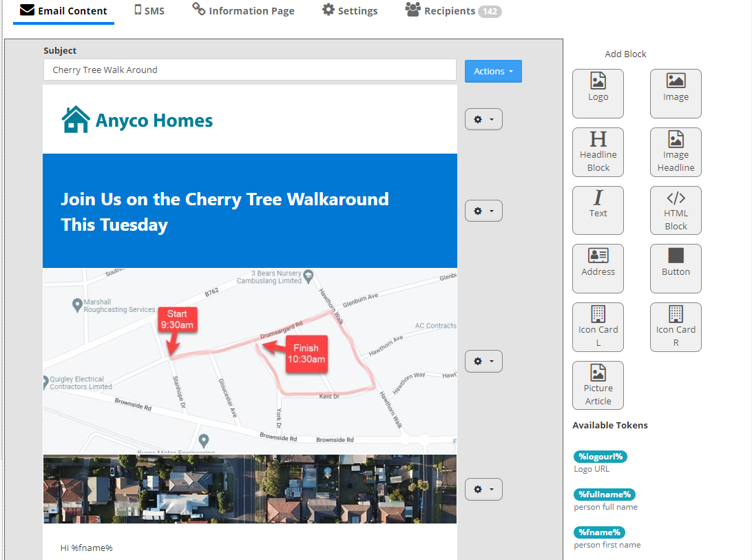Add a Button block

[x=676, y=269]
